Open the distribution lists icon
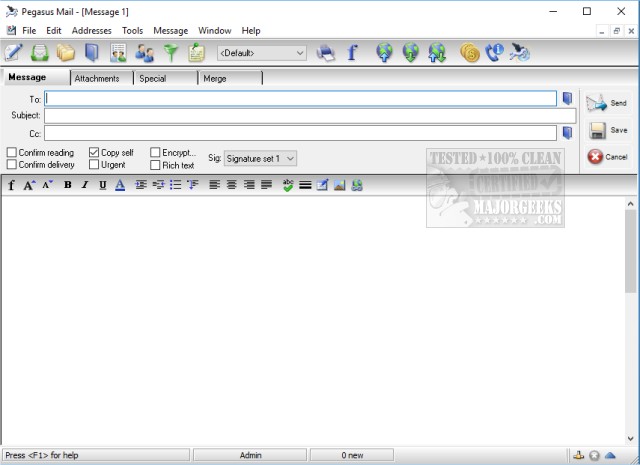Screen dimensions: 640x465 118,53
